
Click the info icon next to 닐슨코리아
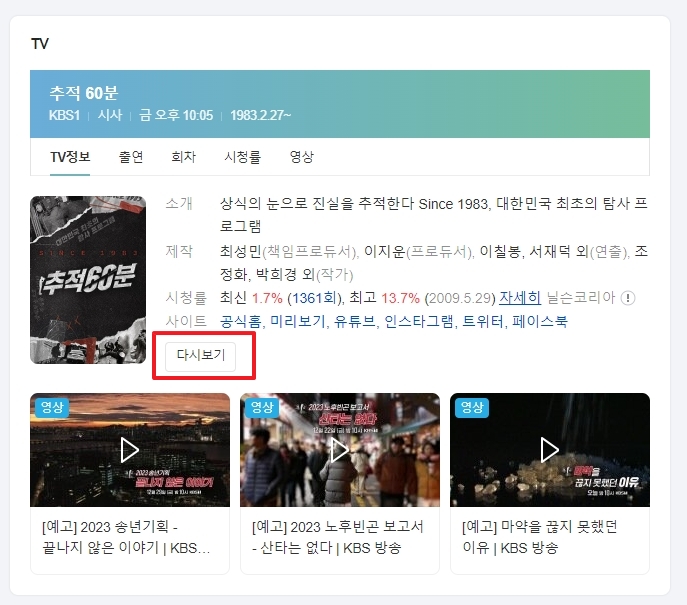[x=627, y=298]
